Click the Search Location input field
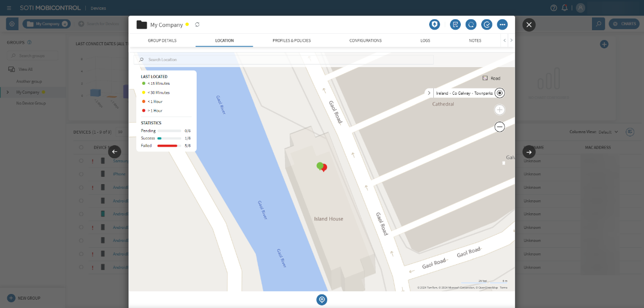The width and height of the screenshot is (644, 308). [286, 59]
